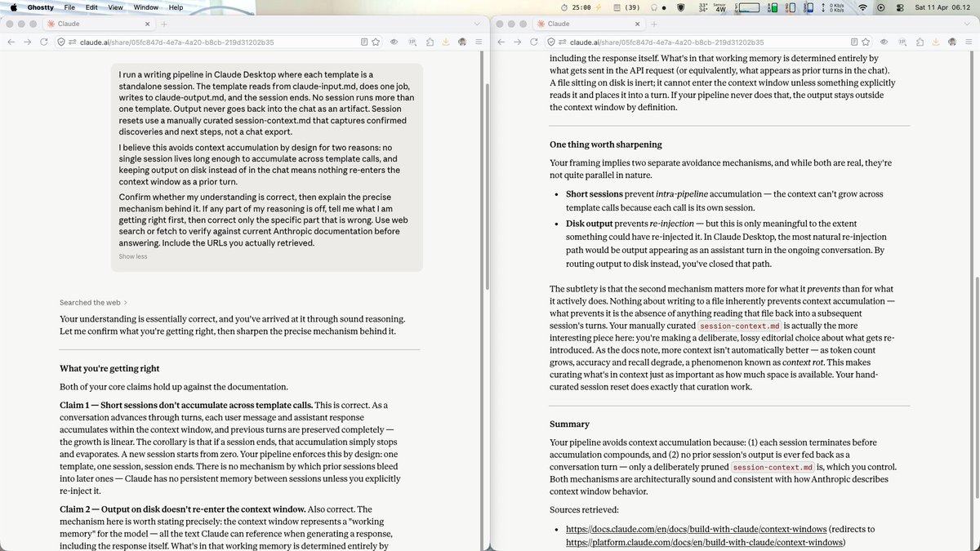Screen dimensions: 980x551
Task: Open tracking protection shield in the prompt window
Action: [x=60, y=42]
